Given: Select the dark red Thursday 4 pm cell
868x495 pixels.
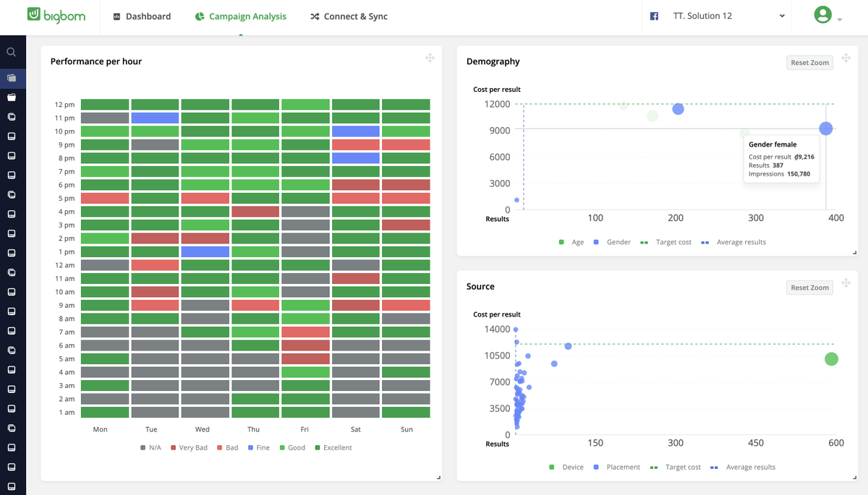Looking at the screenshot, I should (255, 212).
